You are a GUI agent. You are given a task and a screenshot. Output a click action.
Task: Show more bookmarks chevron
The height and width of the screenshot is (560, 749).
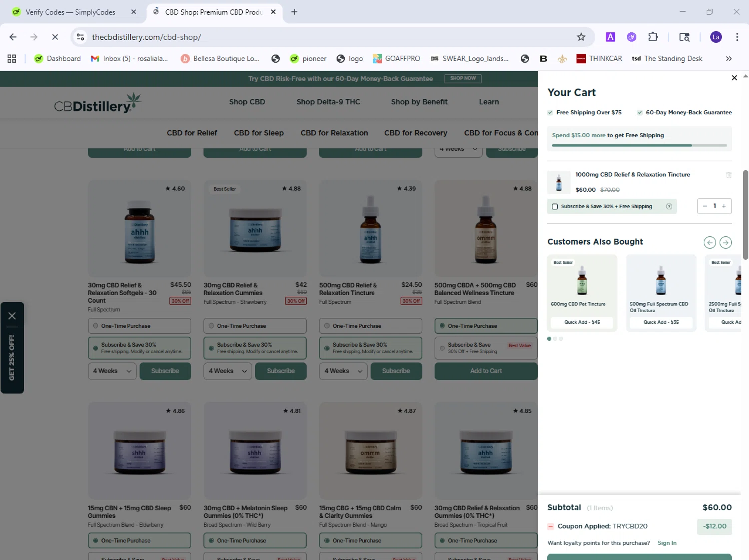pyautogui.click(x=729, y=59)
